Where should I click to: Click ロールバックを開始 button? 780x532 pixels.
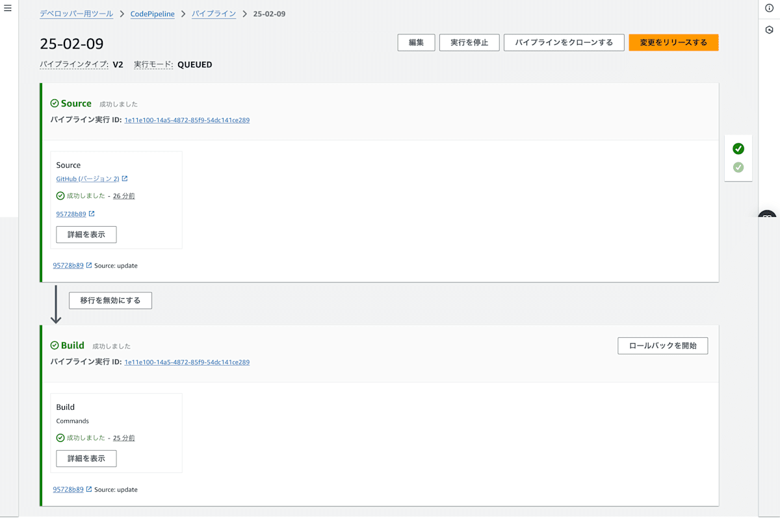pos(662,346)
